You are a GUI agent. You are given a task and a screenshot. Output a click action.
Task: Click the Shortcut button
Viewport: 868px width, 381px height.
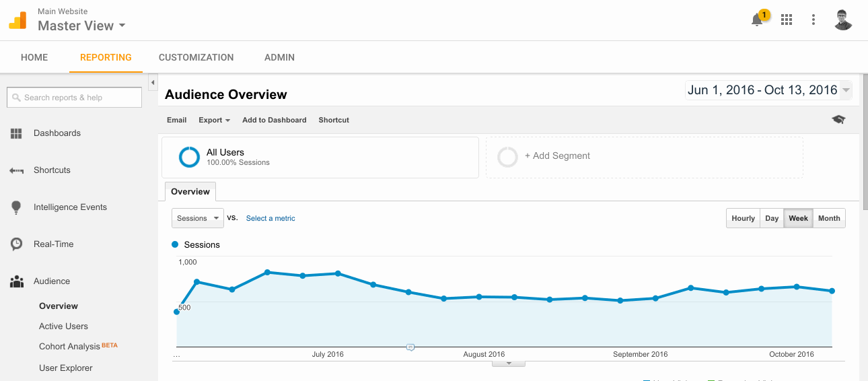334,120
